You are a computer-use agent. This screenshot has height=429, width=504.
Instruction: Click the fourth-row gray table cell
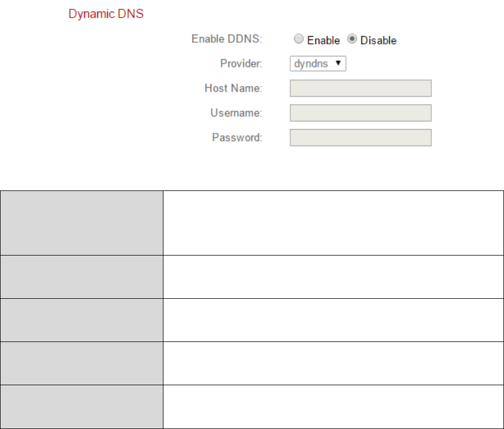[82, 363]
